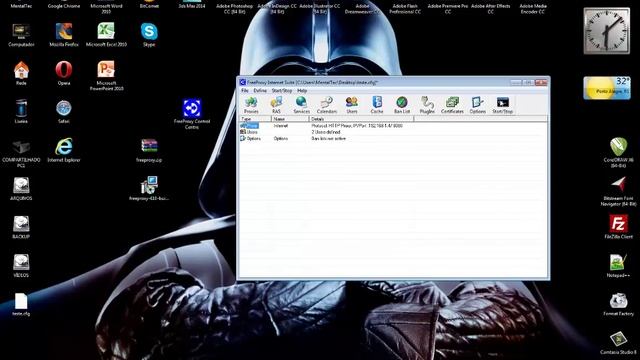Open the Calendars toolbar icon
The height and width of the screenshot is (360, 640).
pyautogui.click(x=327, y=105)
